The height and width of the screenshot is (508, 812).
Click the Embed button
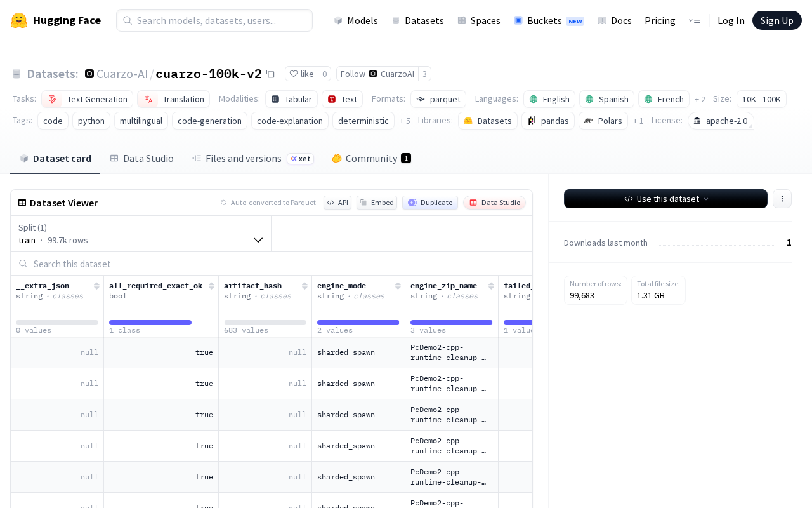(x=377, y=203)
